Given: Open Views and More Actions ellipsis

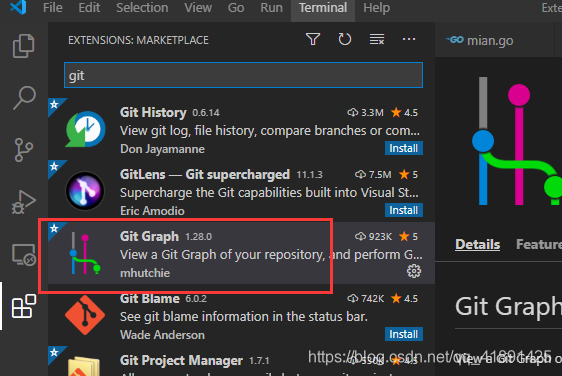Looking at the screenshot, I should click(409, 39).
